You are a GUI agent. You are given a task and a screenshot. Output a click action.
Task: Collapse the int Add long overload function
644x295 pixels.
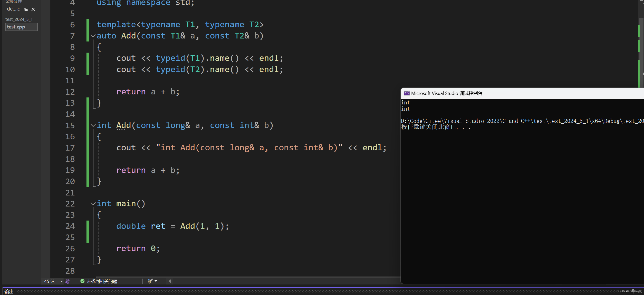pos(93,125)
